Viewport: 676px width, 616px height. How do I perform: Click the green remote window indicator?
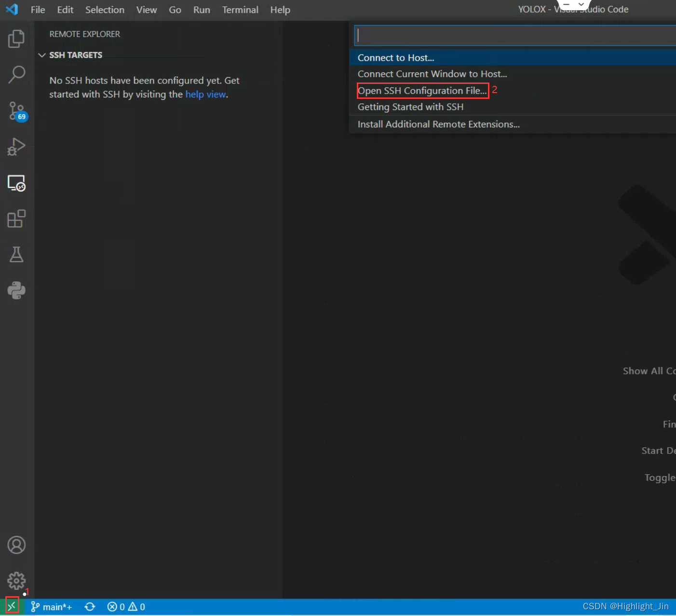[x=12, y=606]
